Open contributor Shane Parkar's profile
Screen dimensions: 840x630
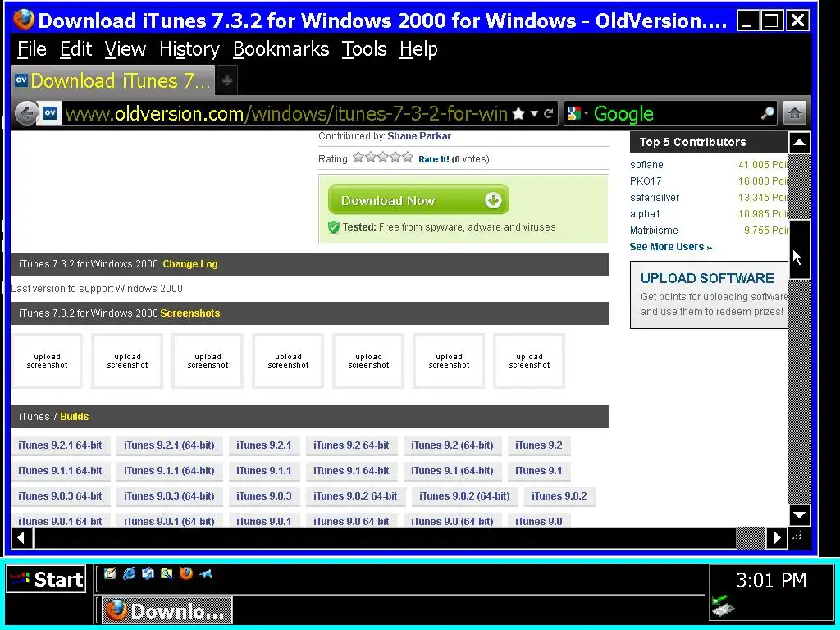click(x=419, y=136)
